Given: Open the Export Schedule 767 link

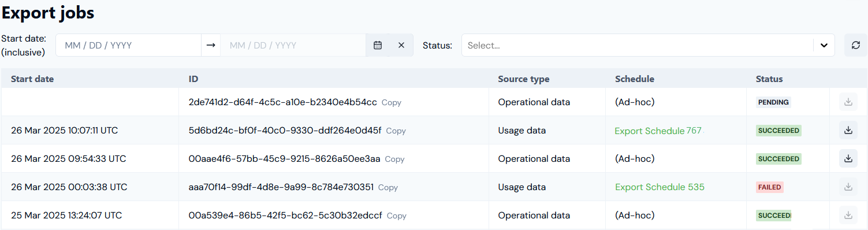Looking at the screenshot, I should point(659,131).
